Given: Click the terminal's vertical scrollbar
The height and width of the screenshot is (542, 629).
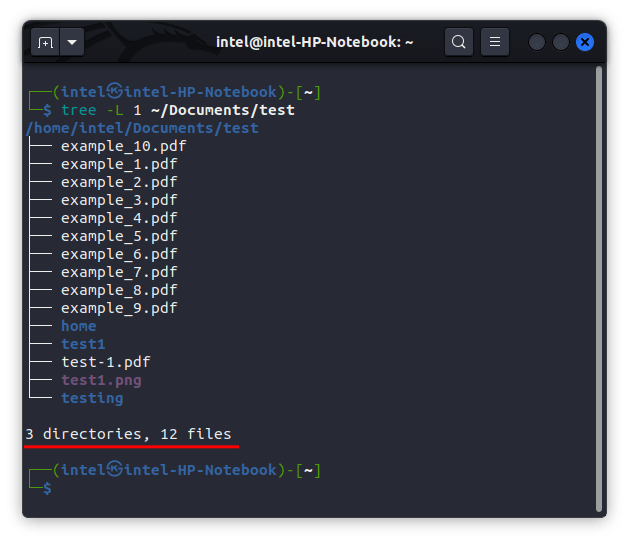Looking at the screenshot, I should coord(599,280).
